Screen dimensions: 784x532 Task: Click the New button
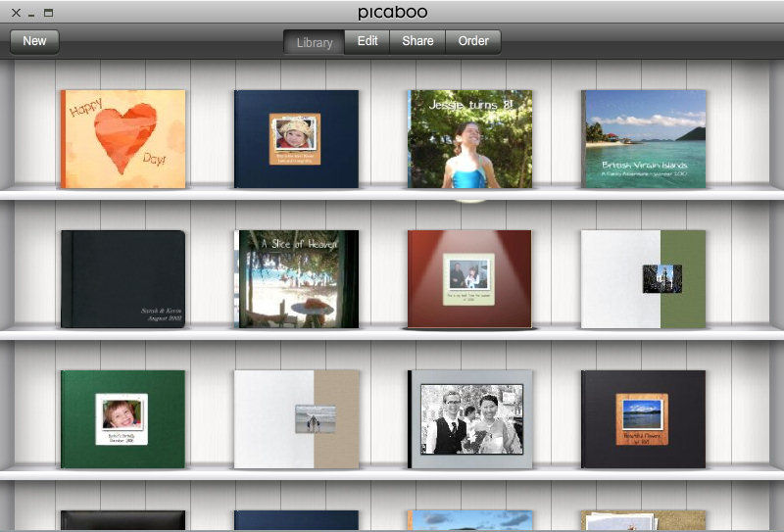(34, 41)
